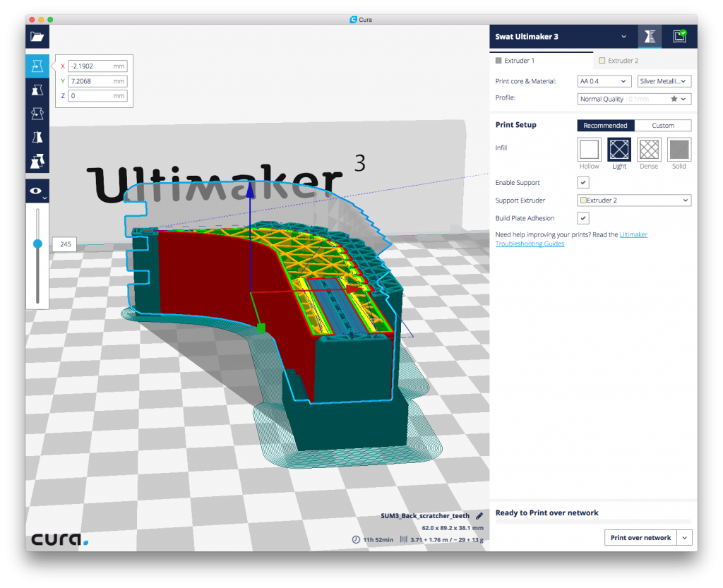Open file with the folder icon

point(37,37)
